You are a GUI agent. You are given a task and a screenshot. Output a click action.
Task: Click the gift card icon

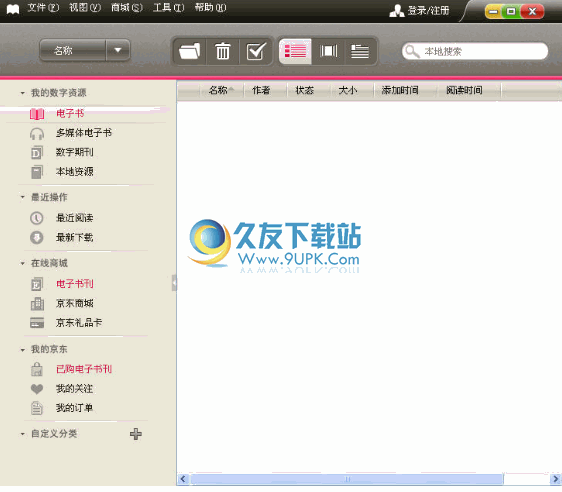(37, 323)
